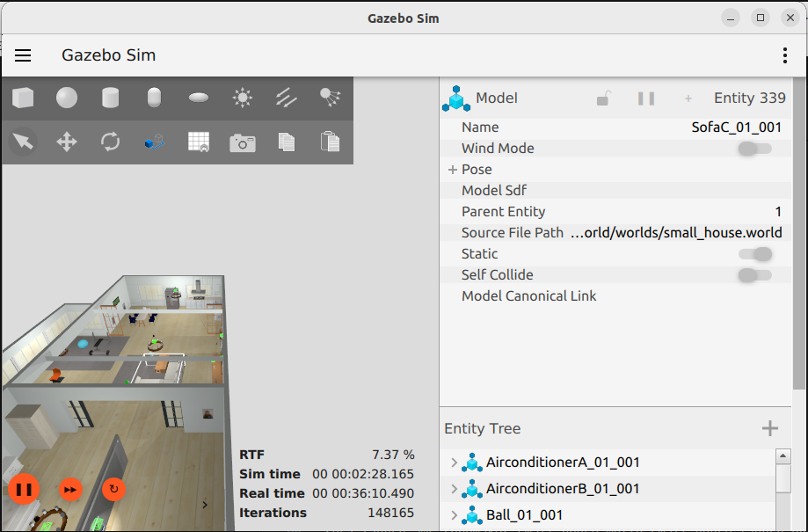
Task: Select the translate mode tool
Action: (67, 142)
